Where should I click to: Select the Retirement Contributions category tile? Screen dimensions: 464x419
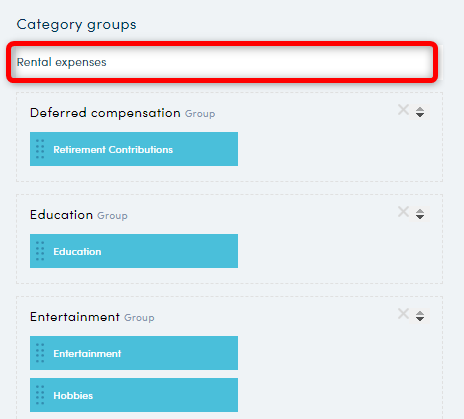134,149
